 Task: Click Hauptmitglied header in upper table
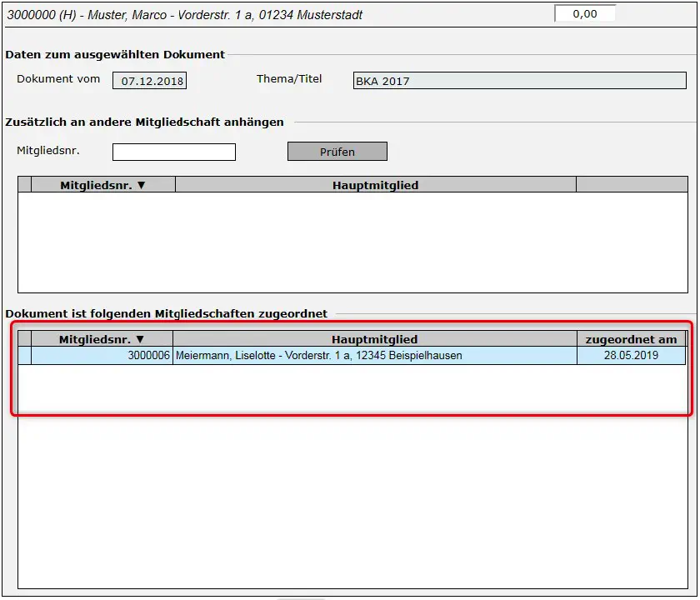[375, 185]
